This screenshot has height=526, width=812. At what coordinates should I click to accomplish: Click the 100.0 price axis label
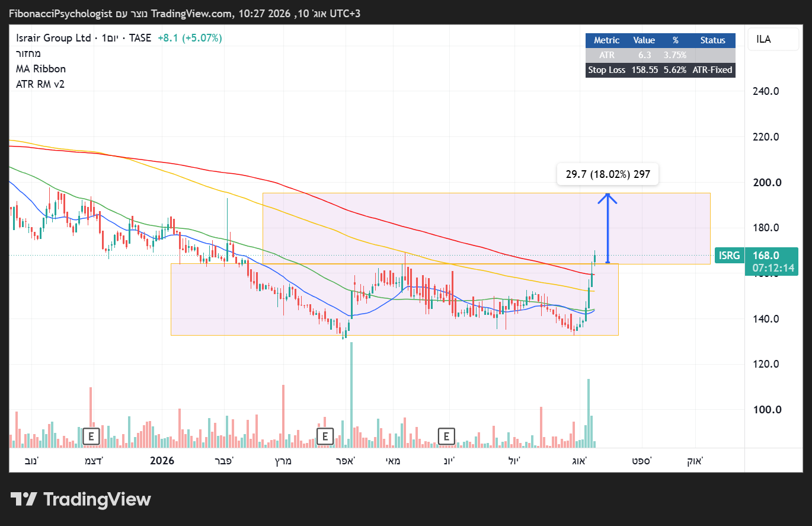point(766,410)
